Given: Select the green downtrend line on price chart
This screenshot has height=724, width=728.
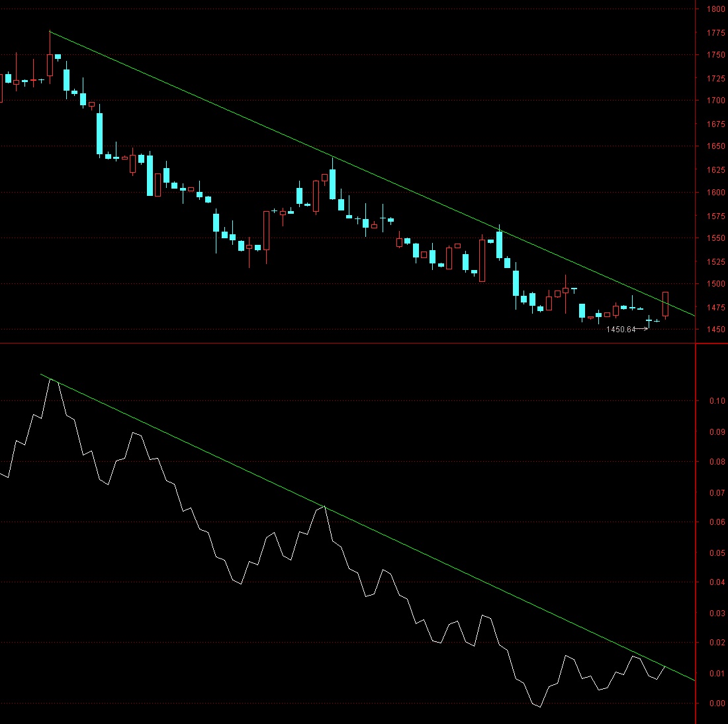Looking at the screenshot, I should (371, 173).
